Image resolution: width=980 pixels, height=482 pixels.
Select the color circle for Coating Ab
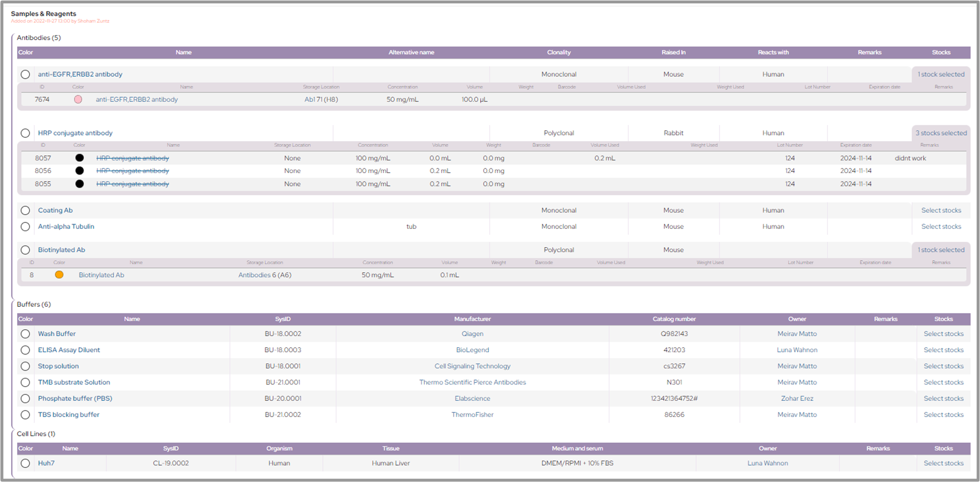pyautogui.click(x=25, y=211)
